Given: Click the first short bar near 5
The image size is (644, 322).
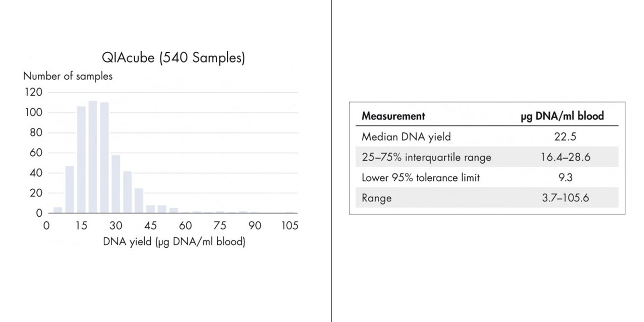Looking at the screenshot, I should (x=58, y=210).
